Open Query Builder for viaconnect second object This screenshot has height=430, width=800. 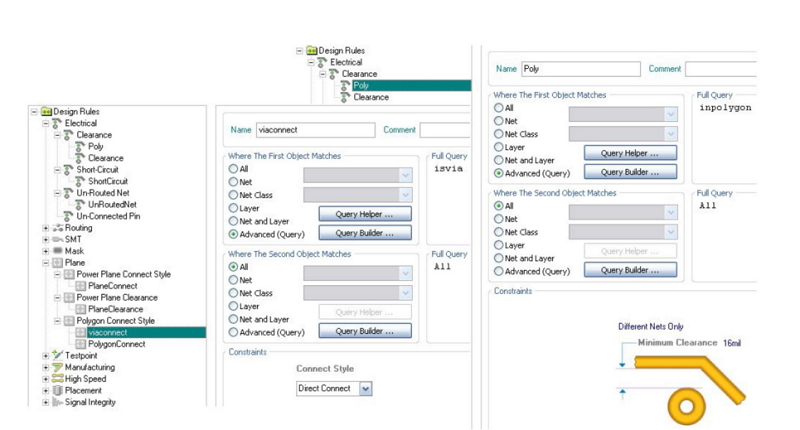click(365, 331)
